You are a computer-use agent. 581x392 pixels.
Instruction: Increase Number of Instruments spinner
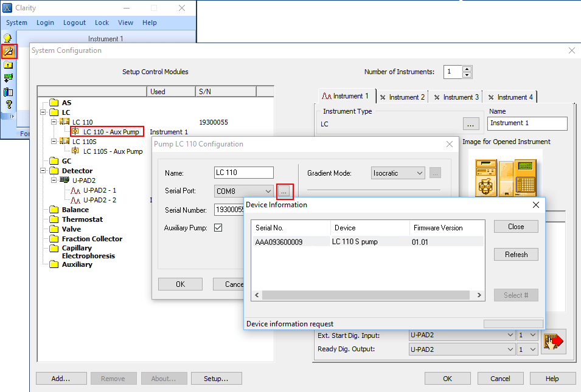point(467,69)
